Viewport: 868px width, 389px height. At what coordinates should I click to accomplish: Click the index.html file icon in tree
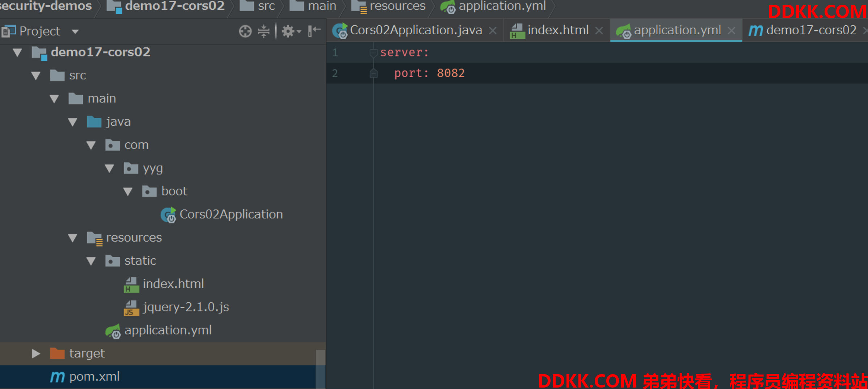pos(131,285)
